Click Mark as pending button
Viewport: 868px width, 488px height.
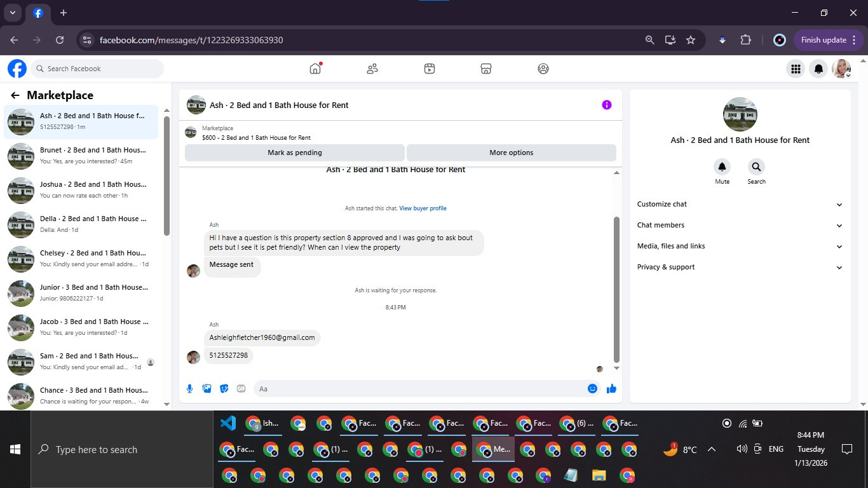(295, 152)
